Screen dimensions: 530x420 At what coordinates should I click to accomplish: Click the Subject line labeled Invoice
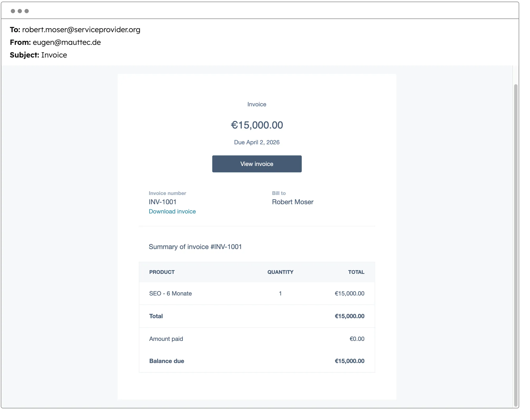pos(54,55)
